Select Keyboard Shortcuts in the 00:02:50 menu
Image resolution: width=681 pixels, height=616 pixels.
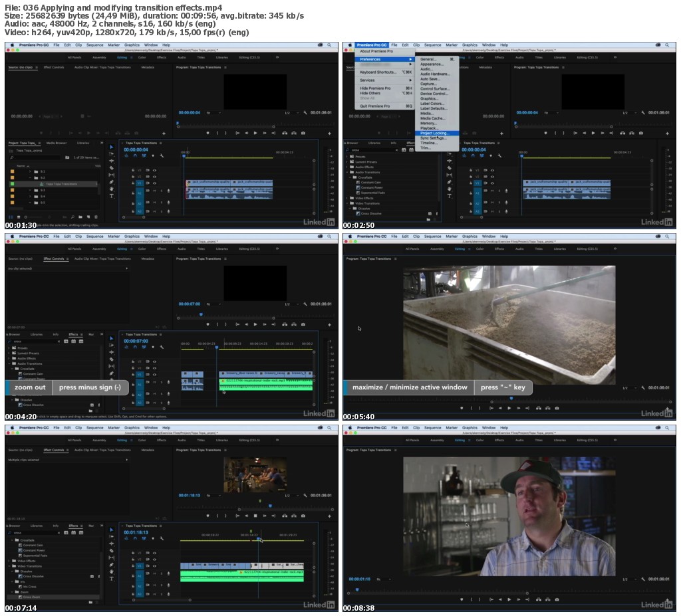[385, 72]
